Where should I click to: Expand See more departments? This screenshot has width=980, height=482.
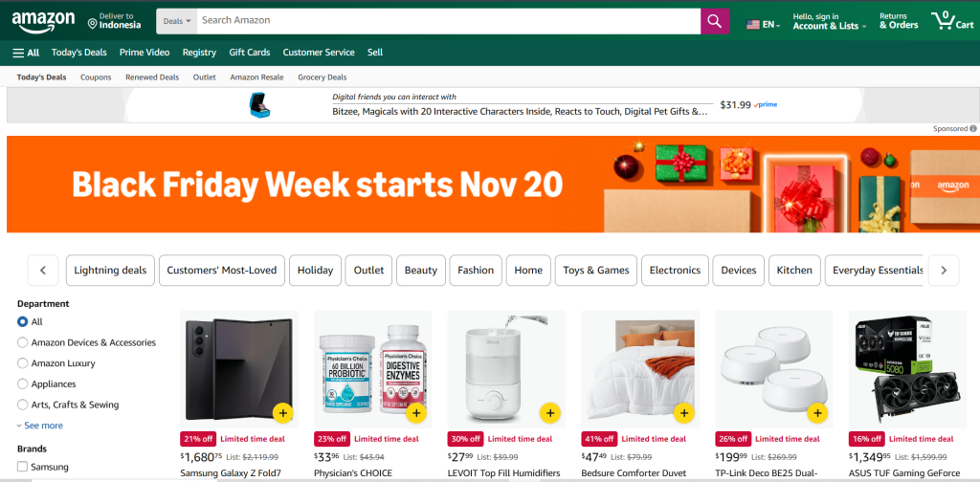40,426
